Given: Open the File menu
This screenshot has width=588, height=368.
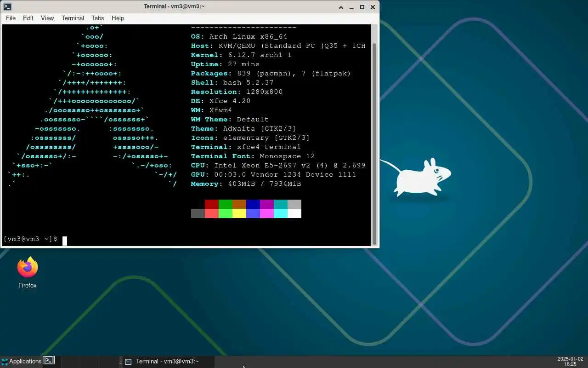Looking at the screenshot, I should point(11,18).
